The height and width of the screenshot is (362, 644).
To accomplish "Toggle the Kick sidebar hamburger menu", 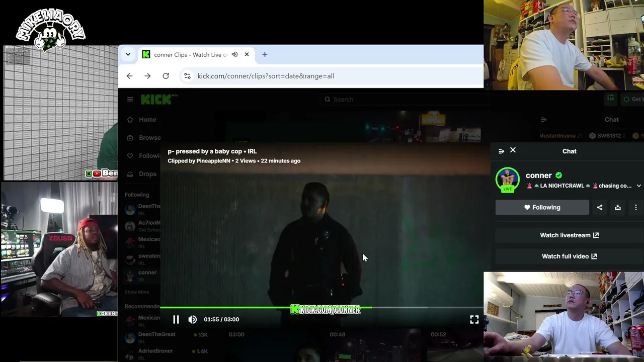I will (x=130, y=100).
